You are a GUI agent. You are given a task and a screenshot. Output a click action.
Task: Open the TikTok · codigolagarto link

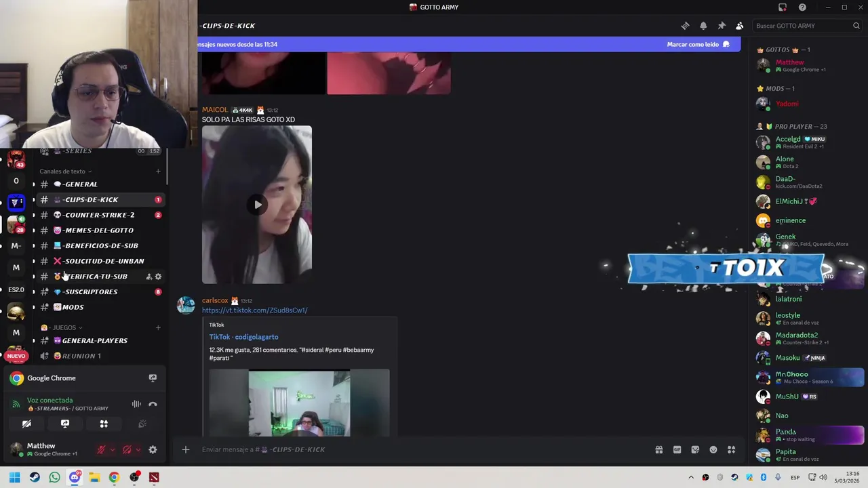[x=243, y=337]
